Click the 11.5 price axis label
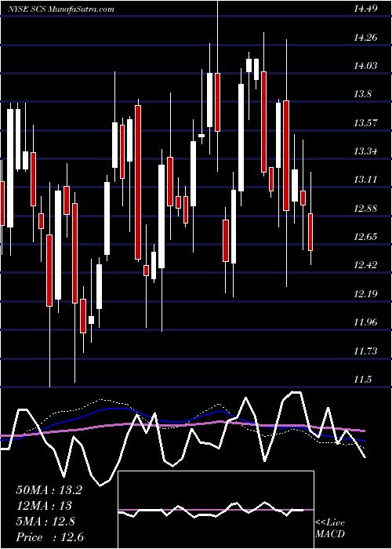Screen dimensions: 392x549 [x=363, y=379]
